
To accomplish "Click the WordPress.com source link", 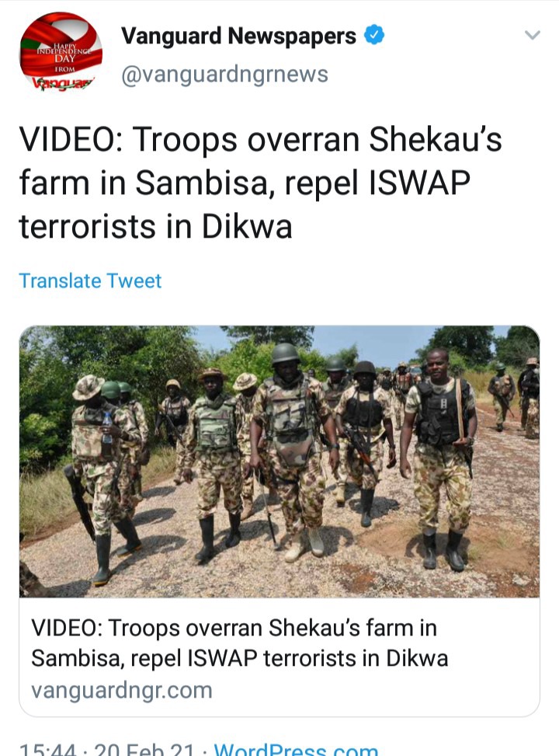I will (x=296, y=750).
